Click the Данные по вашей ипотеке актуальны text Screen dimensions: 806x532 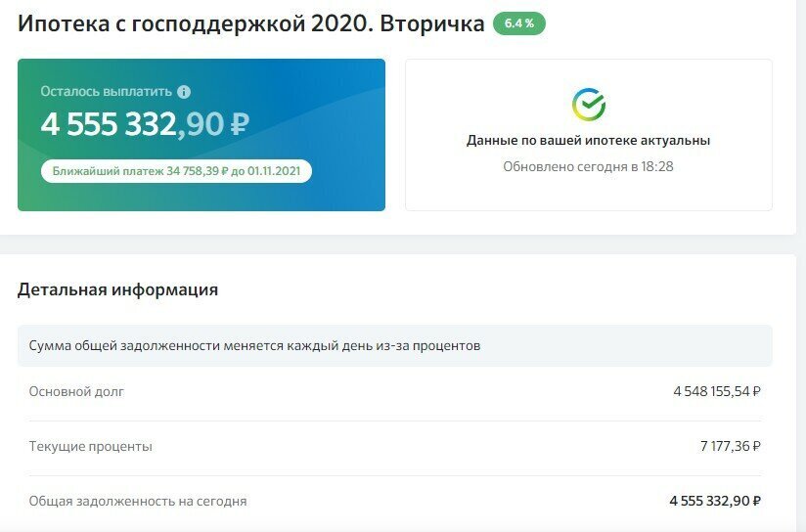pos(588,141)
